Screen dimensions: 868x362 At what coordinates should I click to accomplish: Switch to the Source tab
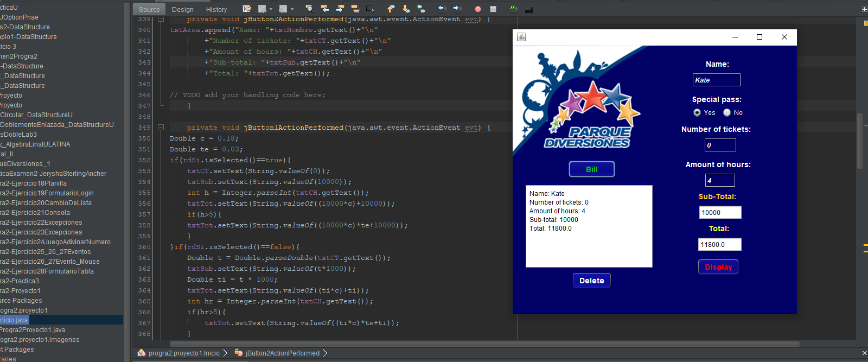point(149,9)
